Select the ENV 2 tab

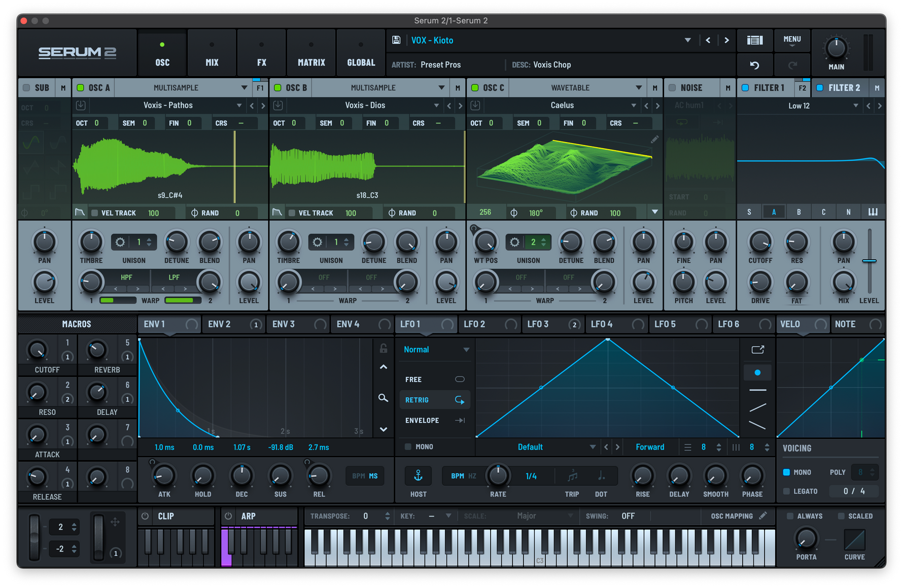click(x=234, y=324)
